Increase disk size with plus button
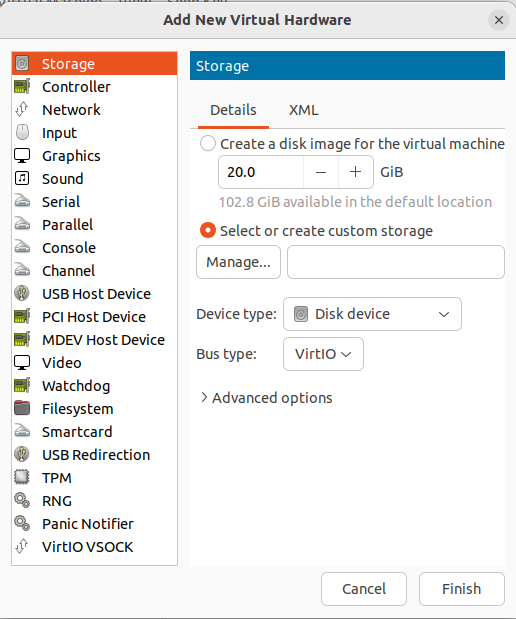The image size is (516, 619). click(355, 172)
